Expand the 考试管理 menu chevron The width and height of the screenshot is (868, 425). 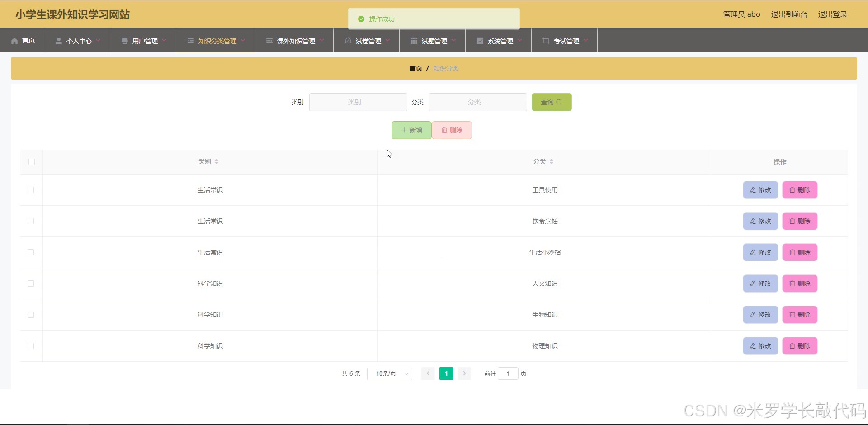585,40
